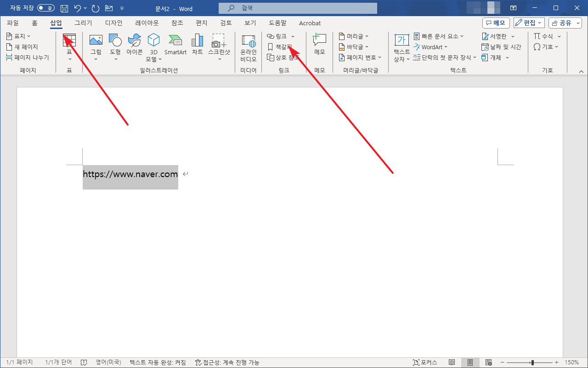
Task: Toggle the AutoSave switch
Action: click(x=45, y=8)
